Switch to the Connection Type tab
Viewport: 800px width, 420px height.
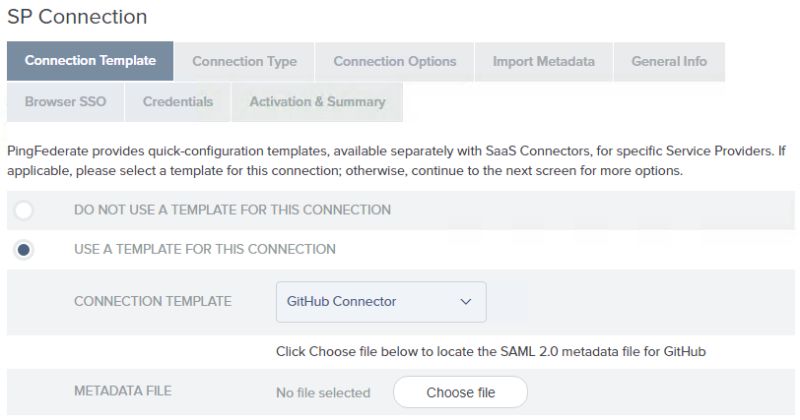tap(244, 61)
